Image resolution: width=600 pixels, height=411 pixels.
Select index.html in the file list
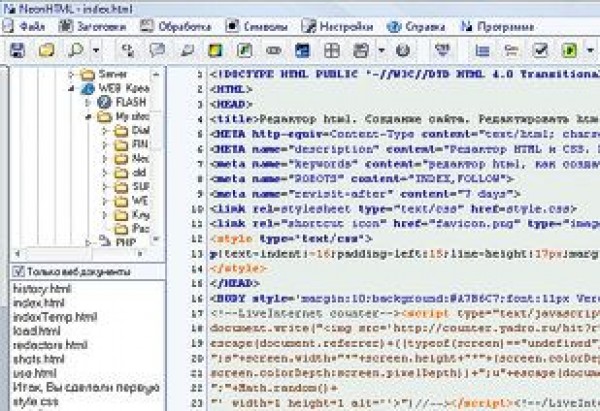point(39,303)
